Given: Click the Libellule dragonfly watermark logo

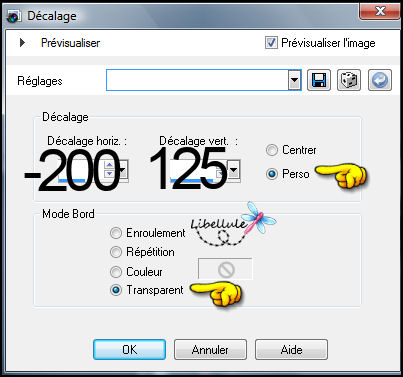Looking at the screenshot, I should pos(233,224).
